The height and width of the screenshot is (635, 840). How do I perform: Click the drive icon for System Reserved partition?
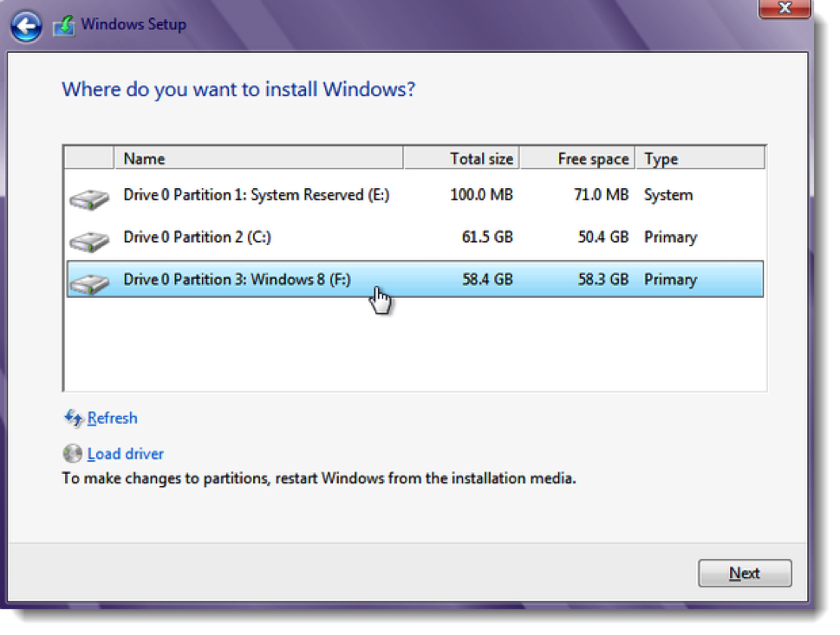click(x=89, y=199)
